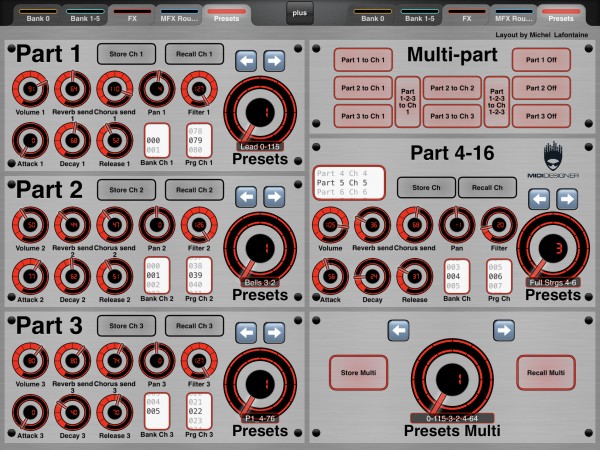Click Part 3 previous preset arrow
The image size is (600, 450).
pyautogui.click(x=246, y=333)
